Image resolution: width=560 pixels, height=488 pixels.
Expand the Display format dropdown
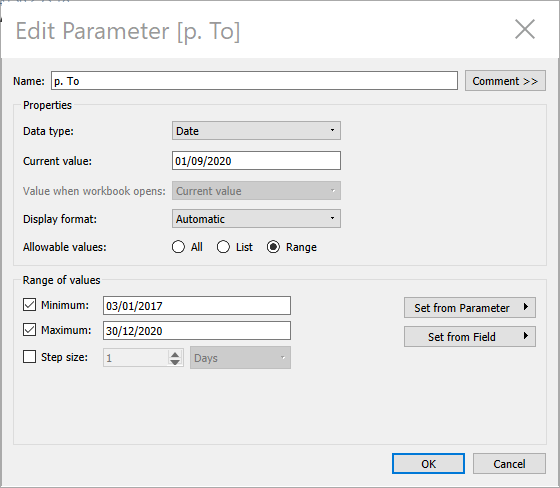pyautogui.click(x=256, y=219)
